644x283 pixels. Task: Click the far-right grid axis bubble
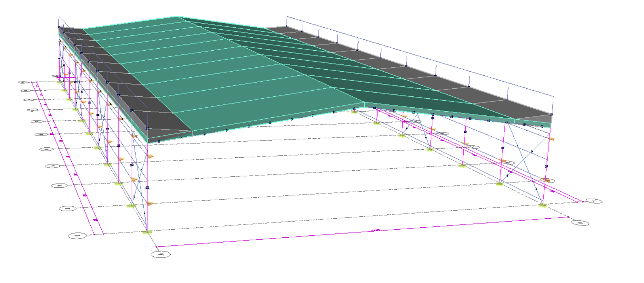(x=594, y=201)
